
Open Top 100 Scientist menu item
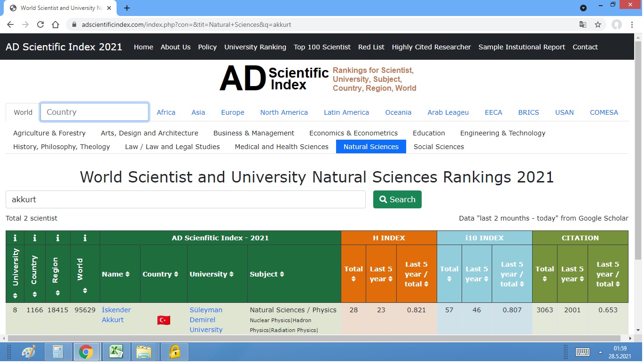point(322,47)
